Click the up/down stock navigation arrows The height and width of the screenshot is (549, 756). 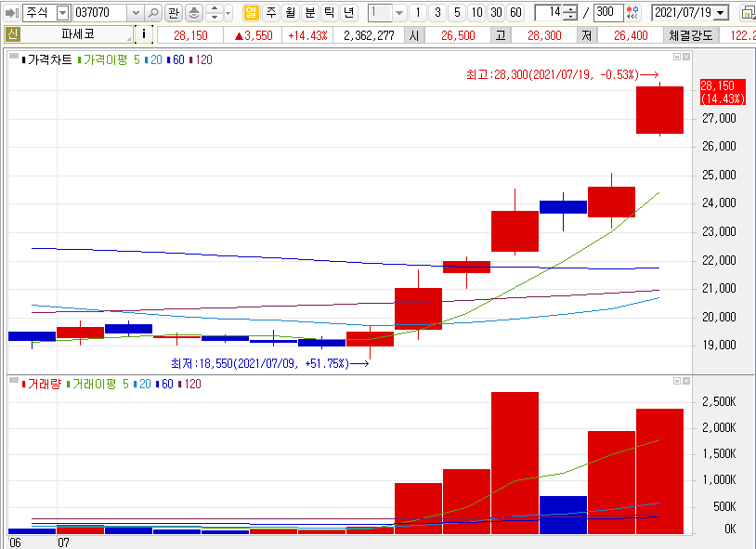coord(214,13)
